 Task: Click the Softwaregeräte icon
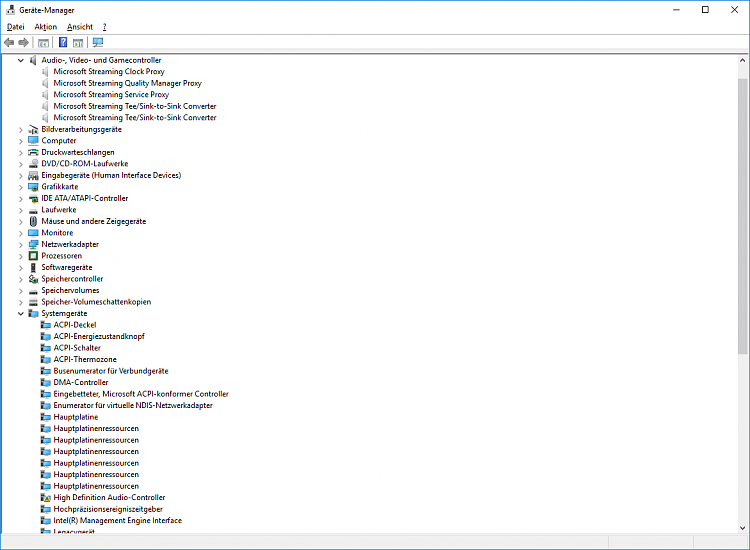click(33, 267)
